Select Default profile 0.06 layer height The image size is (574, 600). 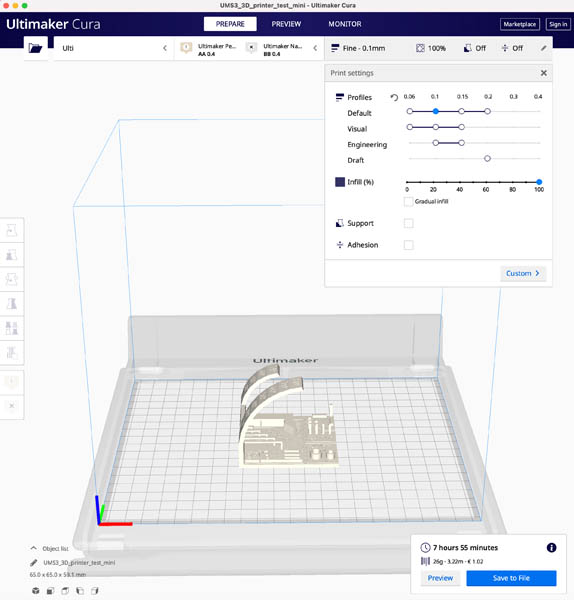click(410, 111)
